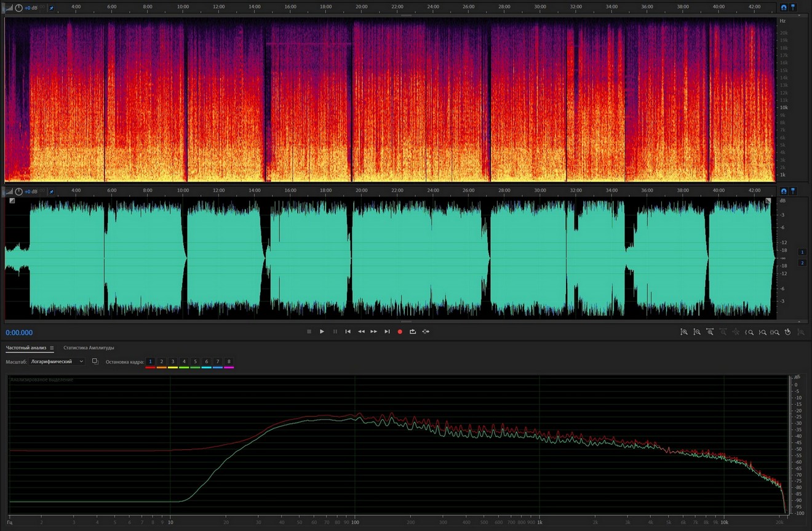Zoom in at in point icon

pyautogui.click(x=749, y=332)
